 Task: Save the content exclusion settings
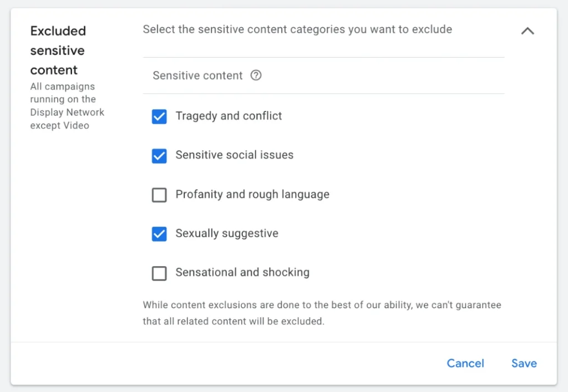click(x=524, y=363)
